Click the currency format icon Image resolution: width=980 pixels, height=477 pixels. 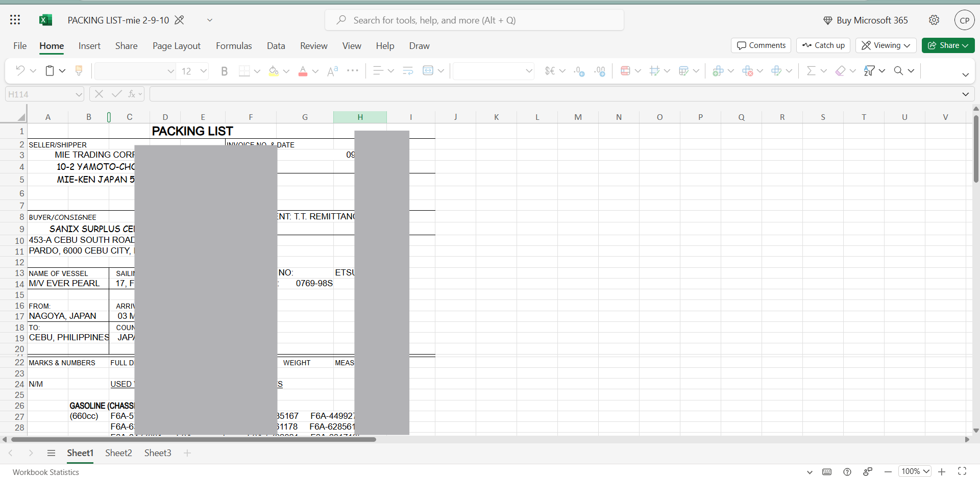click(x=550, y=71)
